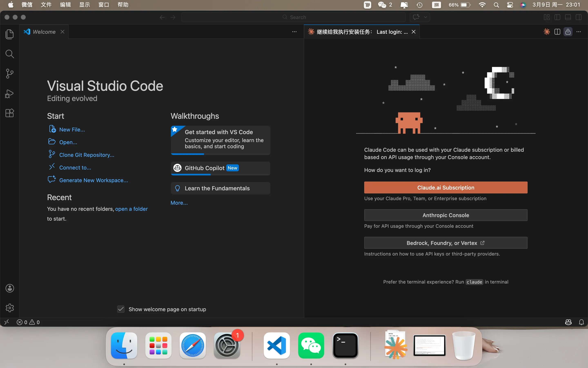Viewport: 588px width, 368px height.
Task: Click the 'open a folder' link
Action: (x=131, y=209)
